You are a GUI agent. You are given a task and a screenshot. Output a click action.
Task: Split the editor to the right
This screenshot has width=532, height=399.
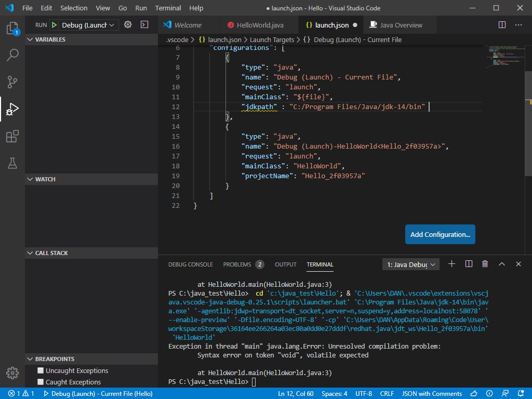[502, 25]
